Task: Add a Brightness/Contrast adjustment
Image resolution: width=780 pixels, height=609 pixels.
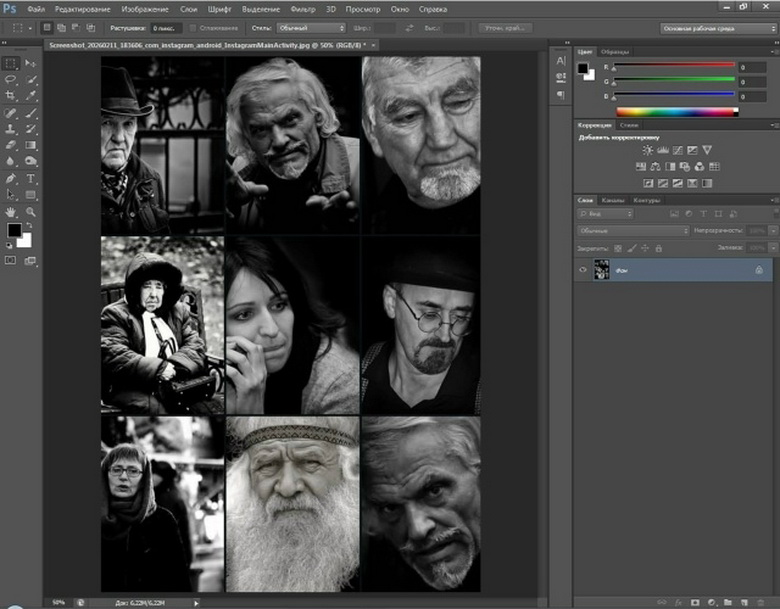Action: coord(648,150)
